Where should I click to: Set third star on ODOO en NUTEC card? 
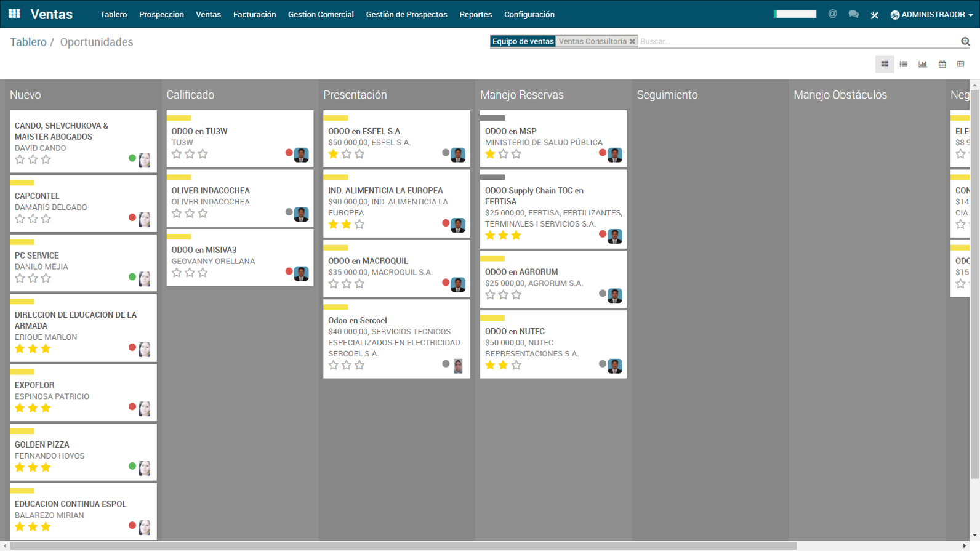click(x=516, y=365)
